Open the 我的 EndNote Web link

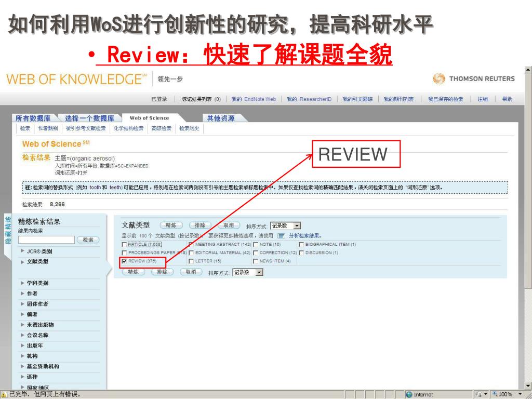click(254, 99)
